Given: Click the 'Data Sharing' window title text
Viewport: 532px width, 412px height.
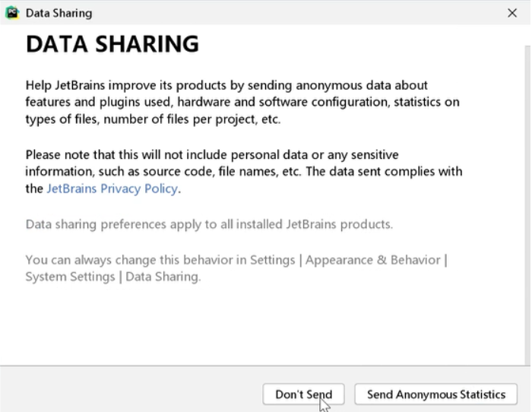Looking at the screenshot, I should pos(59,13).
